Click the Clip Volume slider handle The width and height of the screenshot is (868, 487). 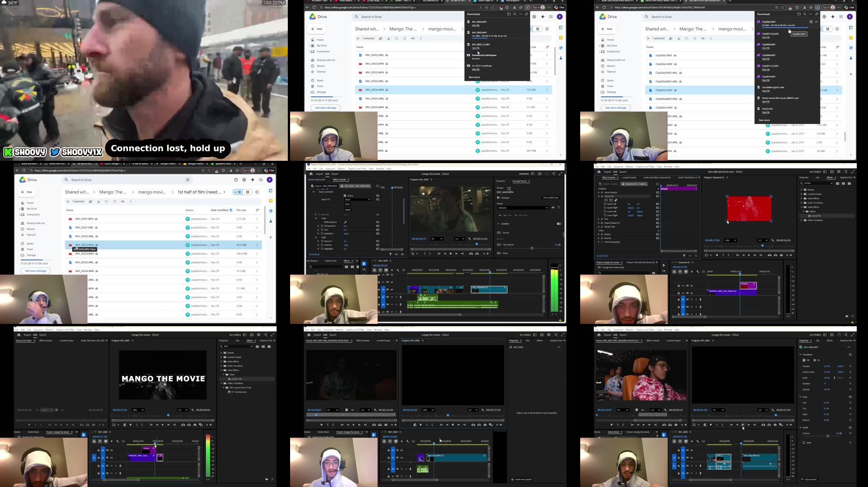[x=532, y=248]
